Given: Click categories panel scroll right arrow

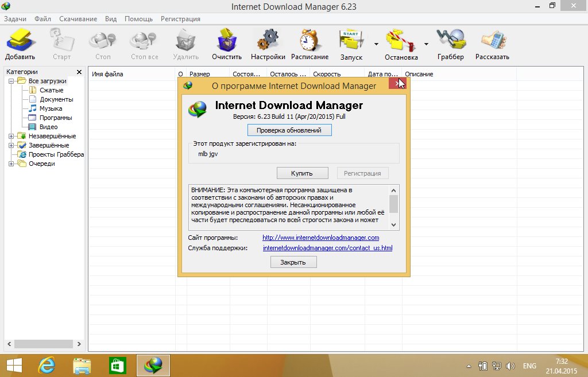Looking at the screenshot, I should (x=79, y=344).
